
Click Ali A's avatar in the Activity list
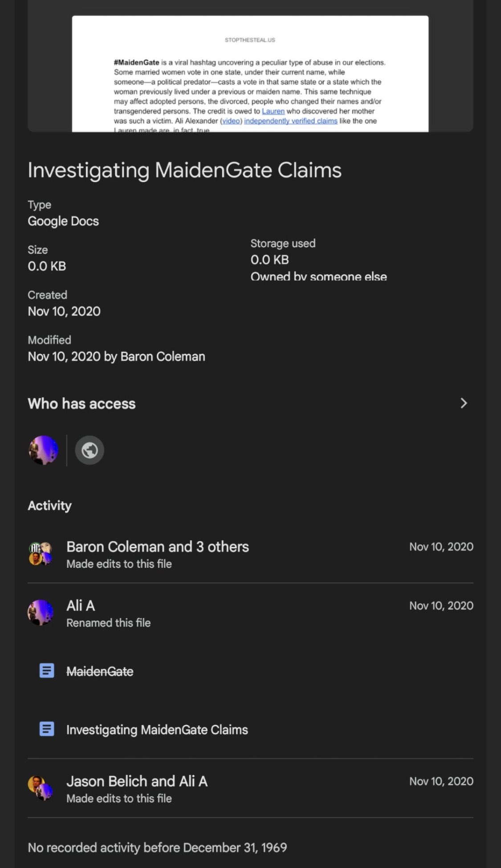(x=41, y=613)
